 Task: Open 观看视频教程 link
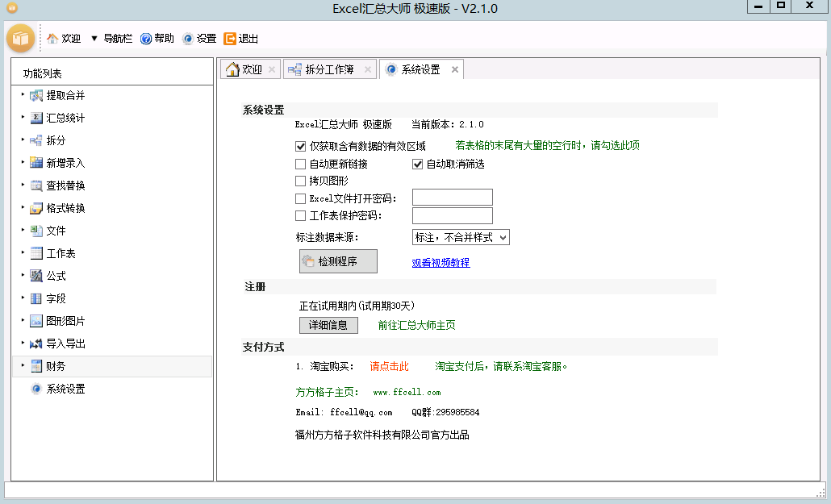[441, 262]
